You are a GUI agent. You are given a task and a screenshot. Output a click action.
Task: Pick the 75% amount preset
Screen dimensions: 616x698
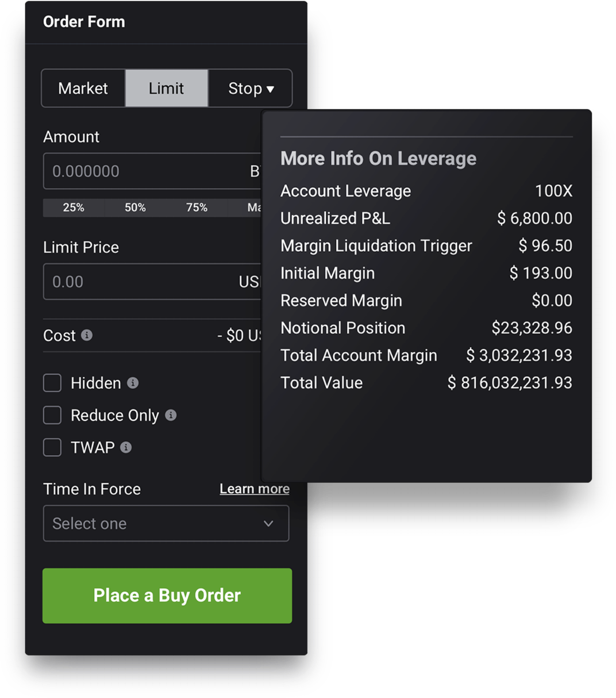(x=197, y=208)
